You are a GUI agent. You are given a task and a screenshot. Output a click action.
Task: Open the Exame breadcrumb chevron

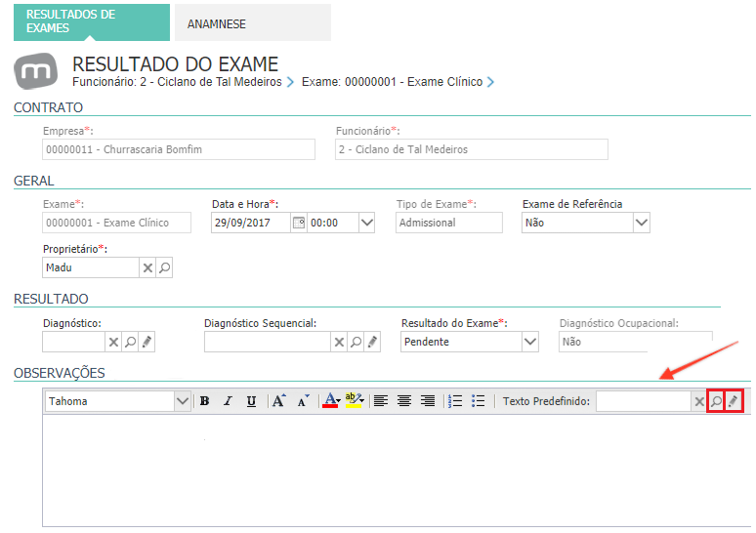pos(491,82)
